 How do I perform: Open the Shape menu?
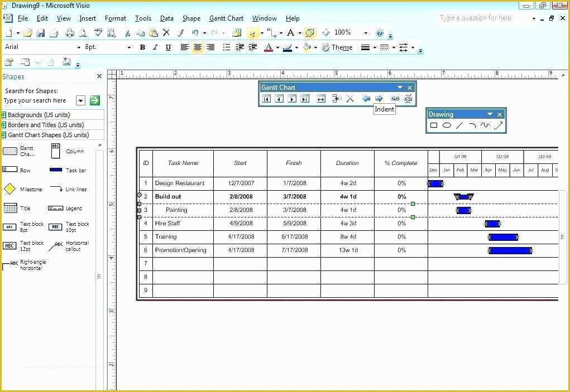(191, 18)
